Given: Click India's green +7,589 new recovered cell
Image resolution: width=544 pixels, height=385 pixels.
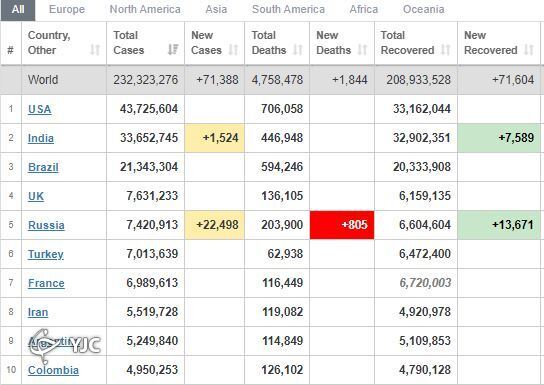Looking at the screenshot, I should point(499,138).
